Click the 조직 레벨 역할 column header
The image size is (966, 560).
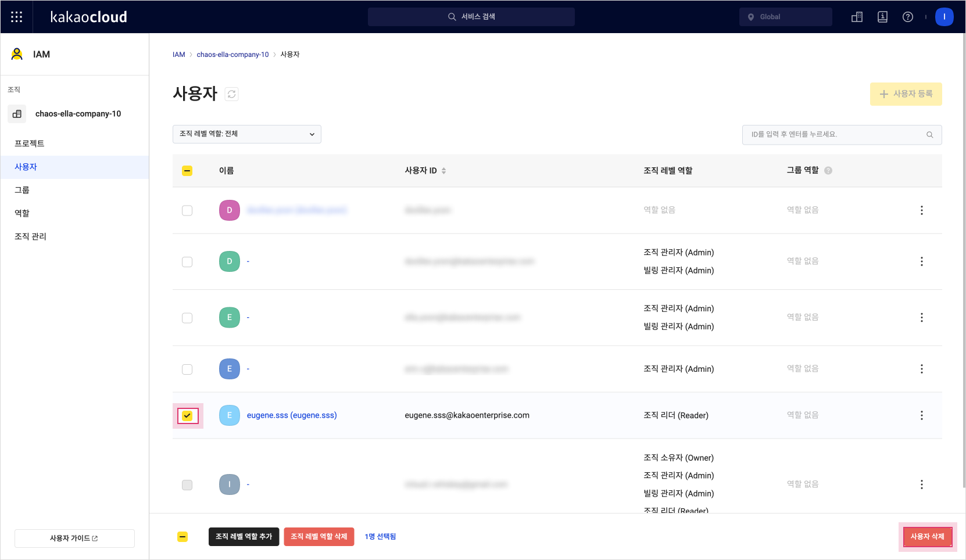click(668, 171)
